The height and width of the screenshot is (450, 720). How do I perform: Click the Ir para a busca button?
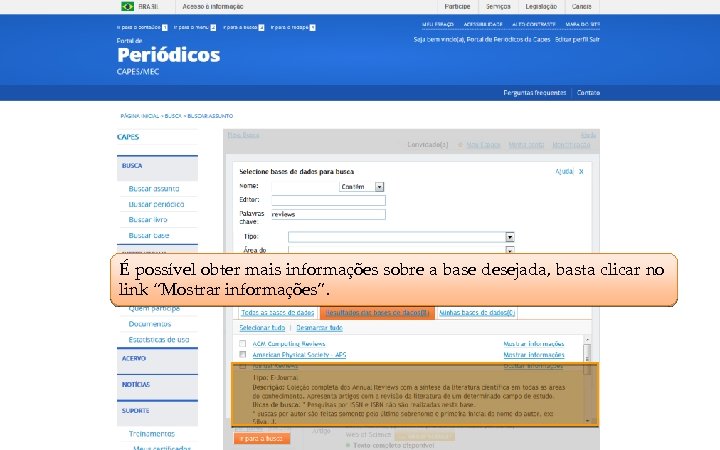pos(262,439)
